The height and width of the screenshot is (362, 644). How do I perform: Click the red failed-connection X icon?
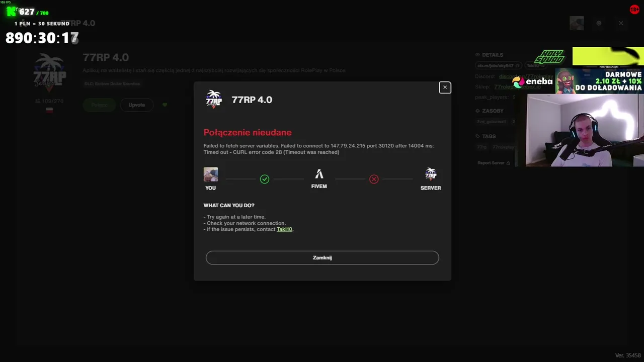(x=374, y=179)
